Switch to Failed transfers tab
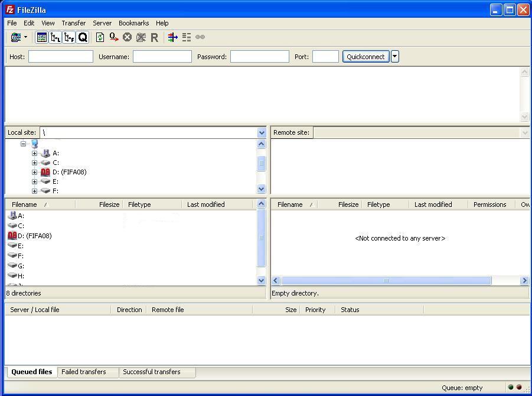 (87, 372)
